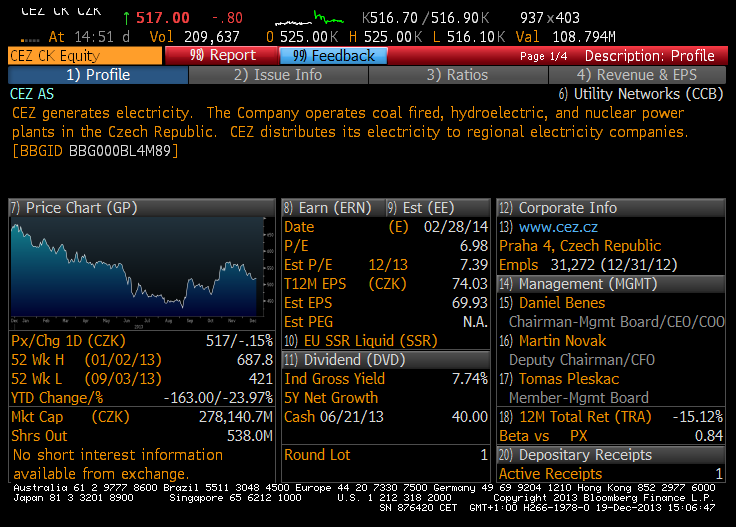Select executive 16) Martin Novak

(x=552, y=341)
